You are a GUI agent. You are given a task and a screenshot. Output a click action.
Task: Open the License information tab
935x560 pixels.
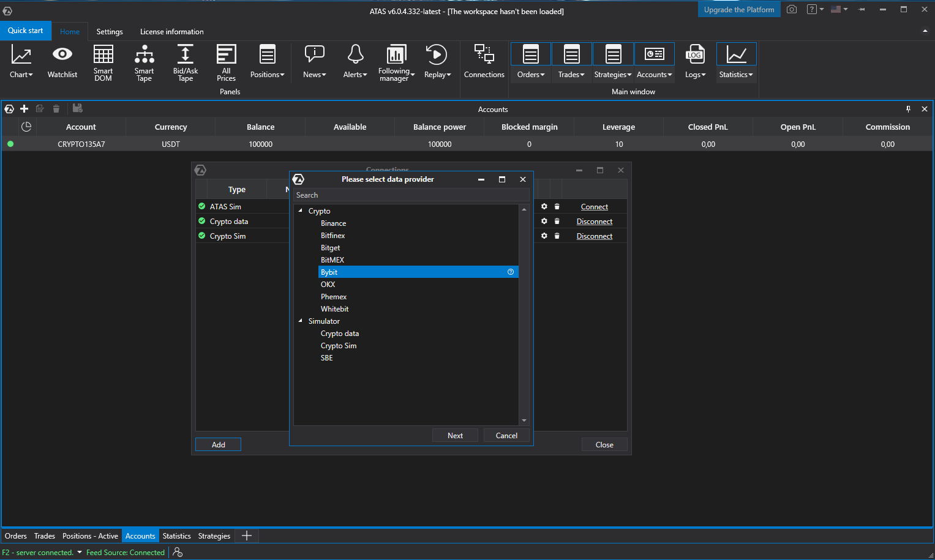[172, 32]
